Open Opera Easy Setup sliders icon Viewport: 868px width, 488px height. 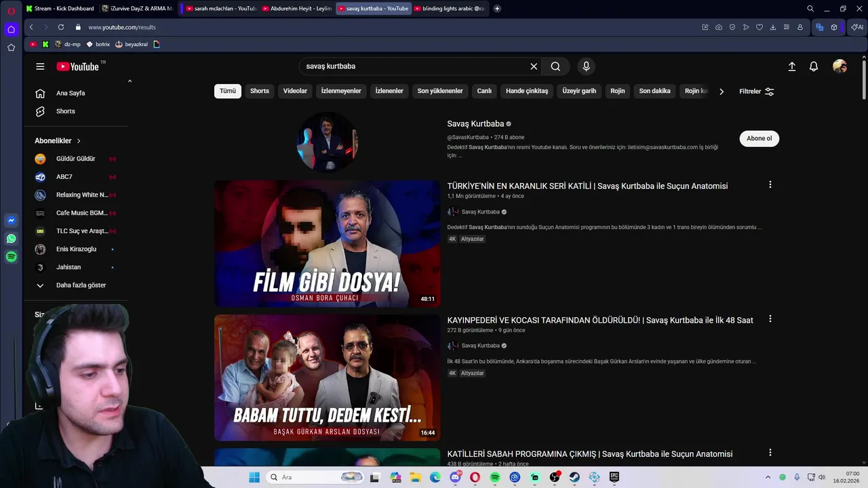click(787, 27)
